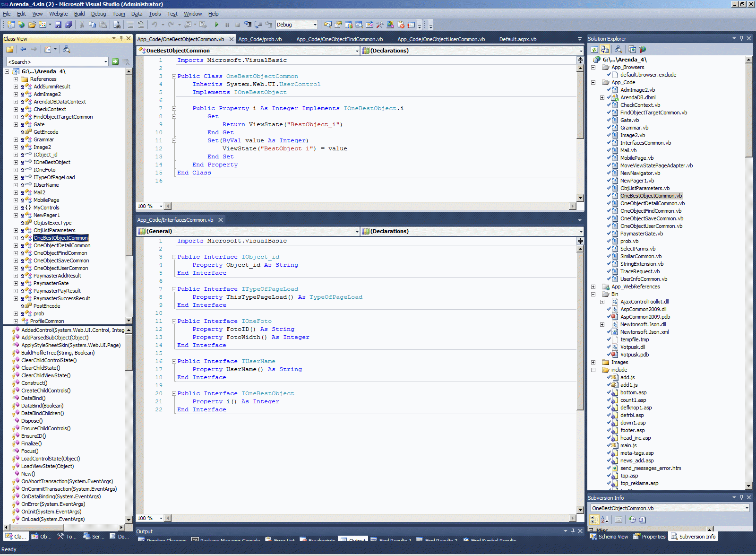756x556 pixels.
Task: Click New Folder icon in Class View
Action: pyautogui.click(x=9, y=49)
